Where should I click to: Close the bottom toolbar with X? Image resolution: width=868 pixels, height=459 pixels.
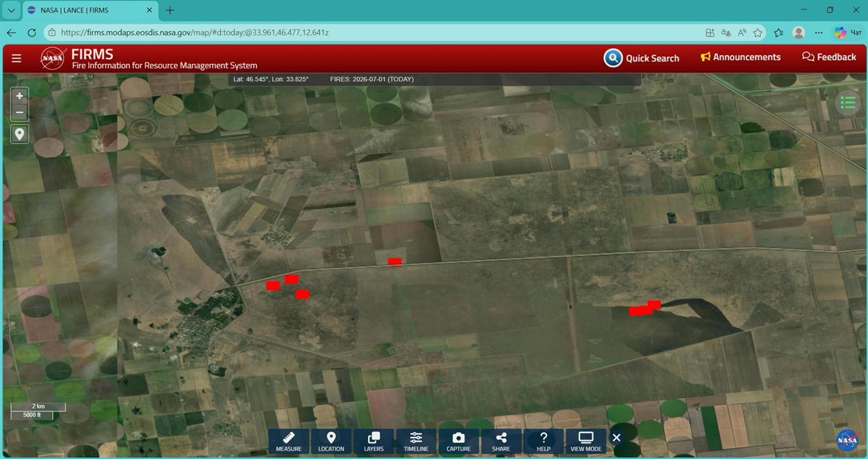point(617,437)
